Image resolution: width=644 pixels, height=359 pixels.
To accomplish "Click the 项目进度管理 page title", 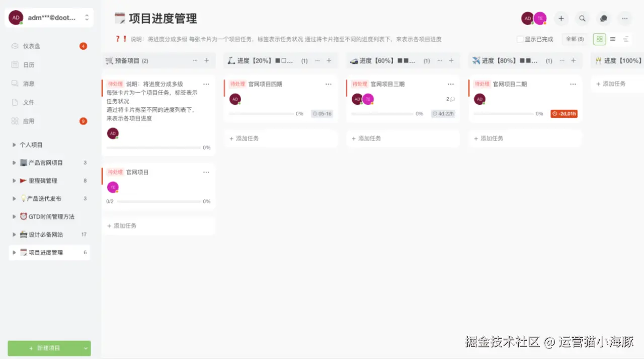I will pyautogui.click(x=163, y=19).
